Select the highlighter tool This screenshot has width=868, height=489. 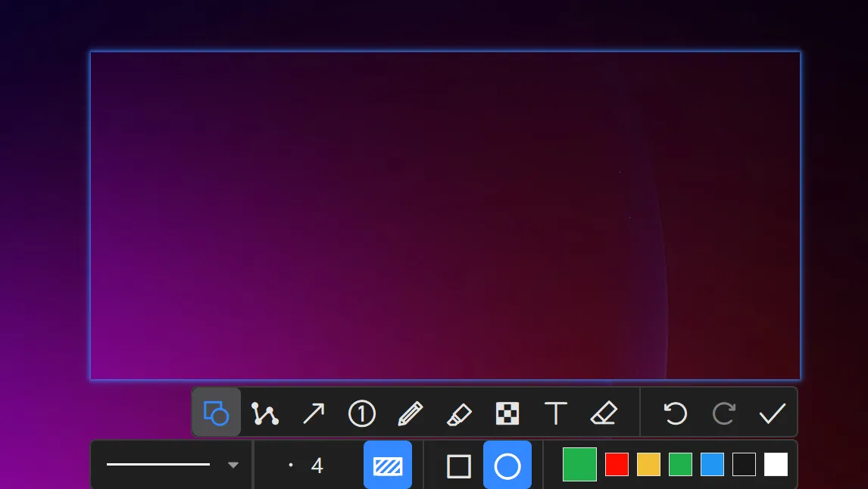(458, 413)
